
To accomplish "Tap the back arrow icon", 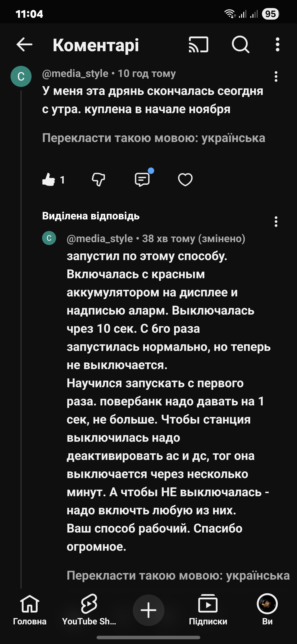I will click(x=24, y=45).
